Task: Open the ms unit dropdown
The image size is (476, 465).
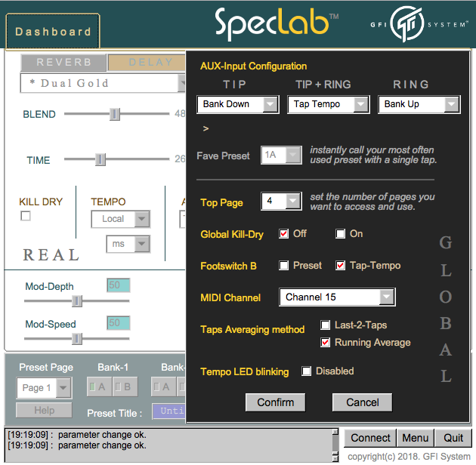Action: (x=128, y=244)
